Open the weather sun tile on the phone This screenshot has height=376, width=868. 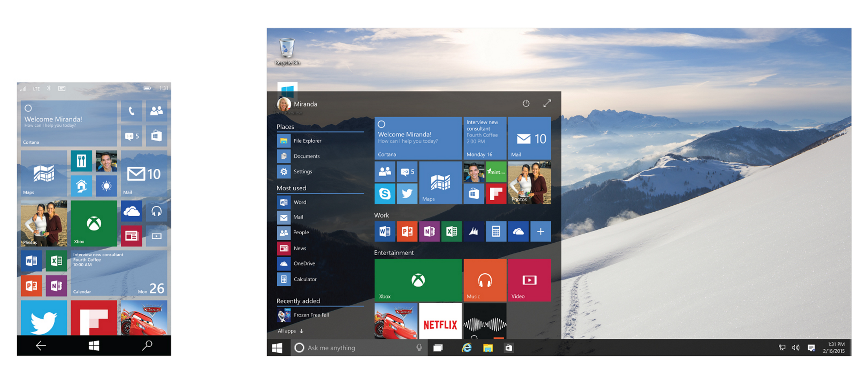pyautogui.click(x=106, y=186)
